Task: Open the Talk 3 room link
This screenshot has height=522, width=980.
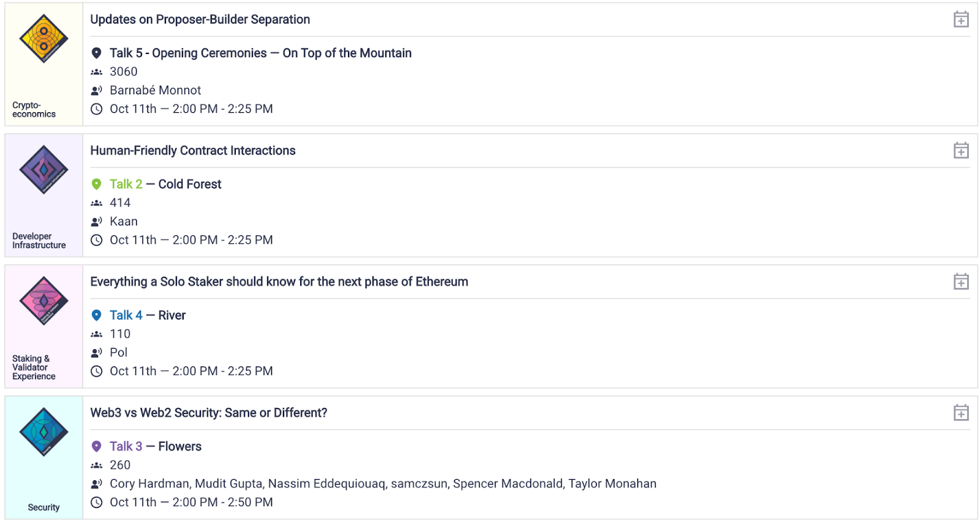Action: click(126, 446)
